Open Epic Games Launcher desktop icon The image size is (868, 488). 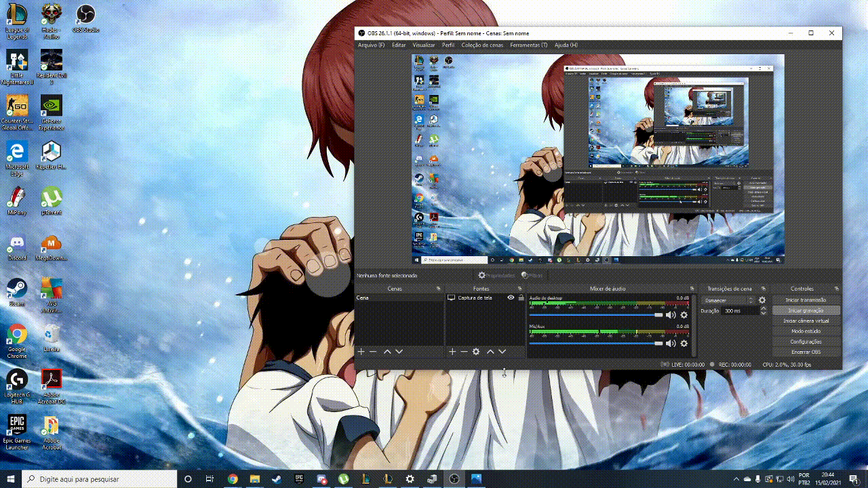[17, 432]
